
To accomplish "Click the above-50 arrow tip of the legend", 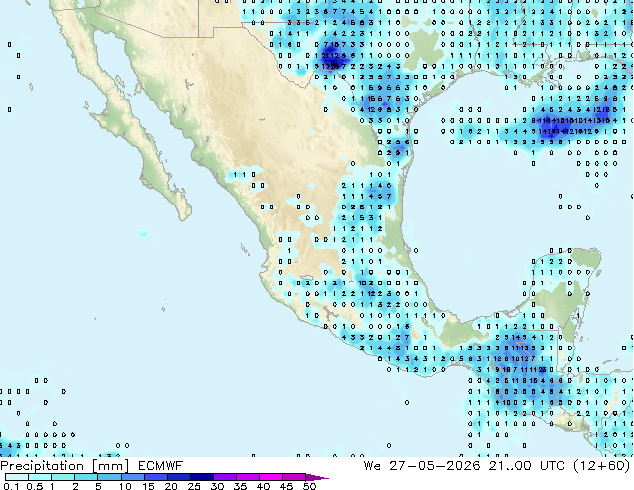I will pos(317,477).
